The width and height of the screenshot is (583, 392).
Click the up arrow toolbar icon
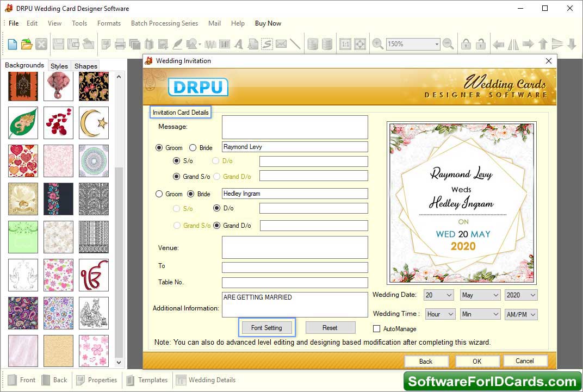click(x=543, y=44)
